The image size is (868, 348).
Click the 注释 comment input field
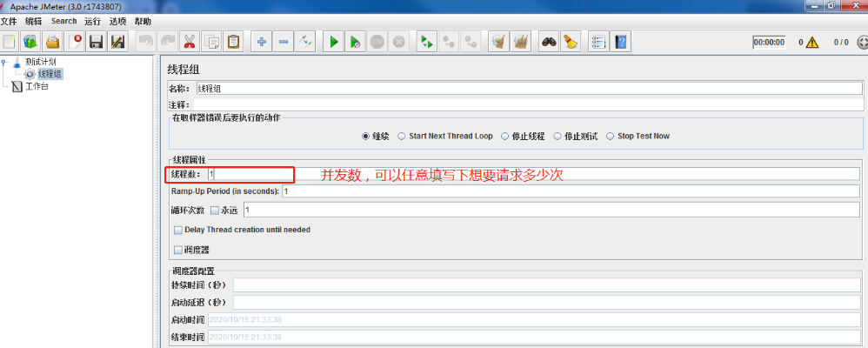pos(528,104)
